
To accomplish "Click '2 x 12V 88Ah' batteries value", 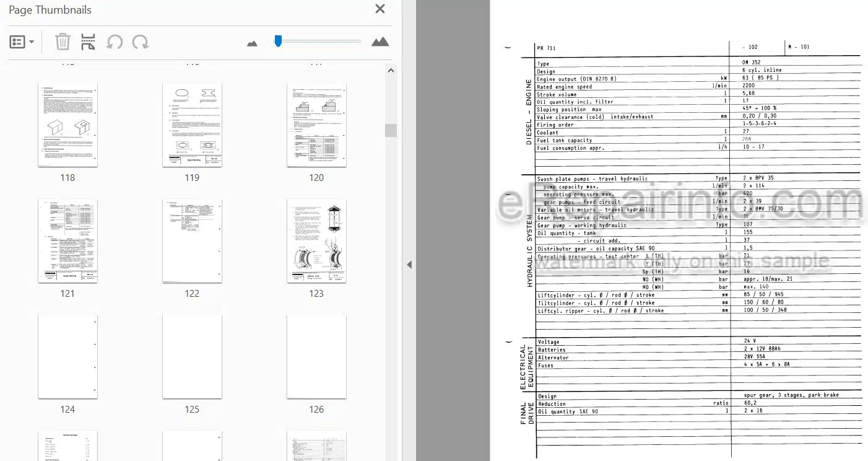I will [763, 349].
